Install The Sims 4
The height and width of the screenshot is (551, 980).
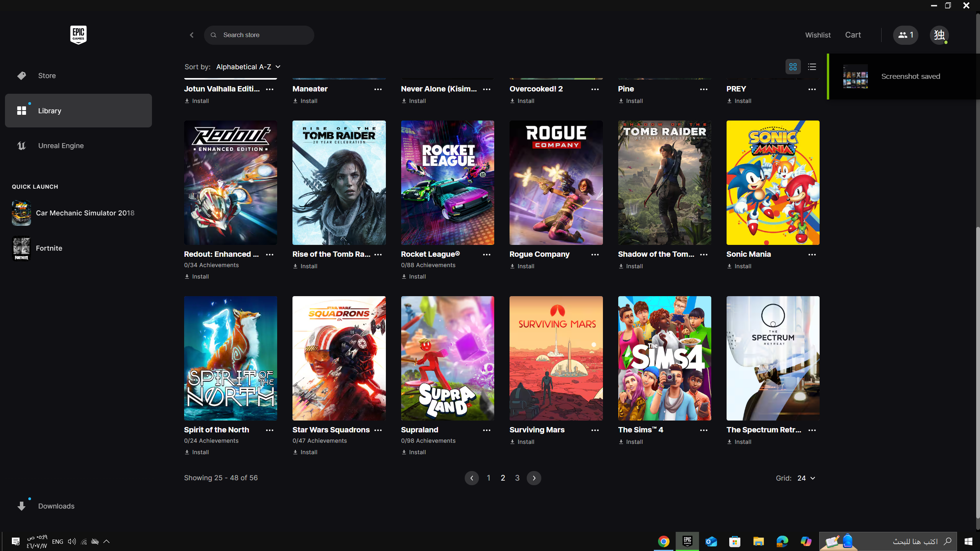[630, 442]
